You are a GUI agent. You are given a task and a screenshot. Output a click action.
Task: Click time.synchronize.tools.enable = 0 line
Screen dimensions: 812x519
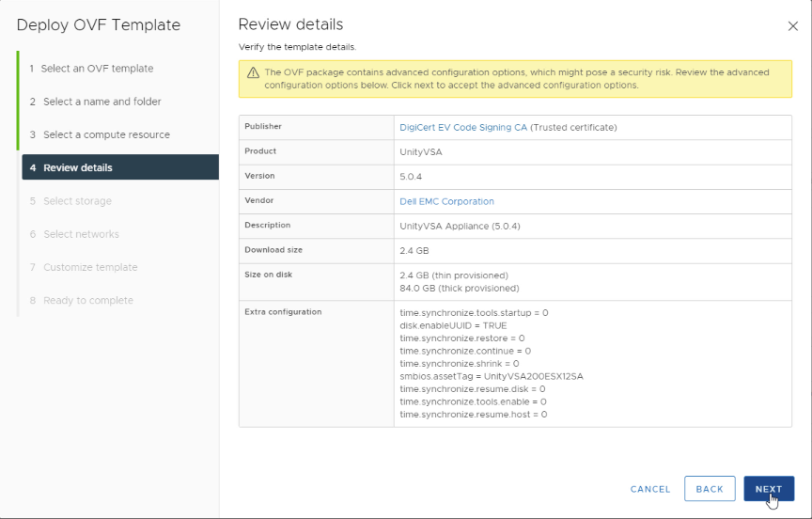(473, 401)
